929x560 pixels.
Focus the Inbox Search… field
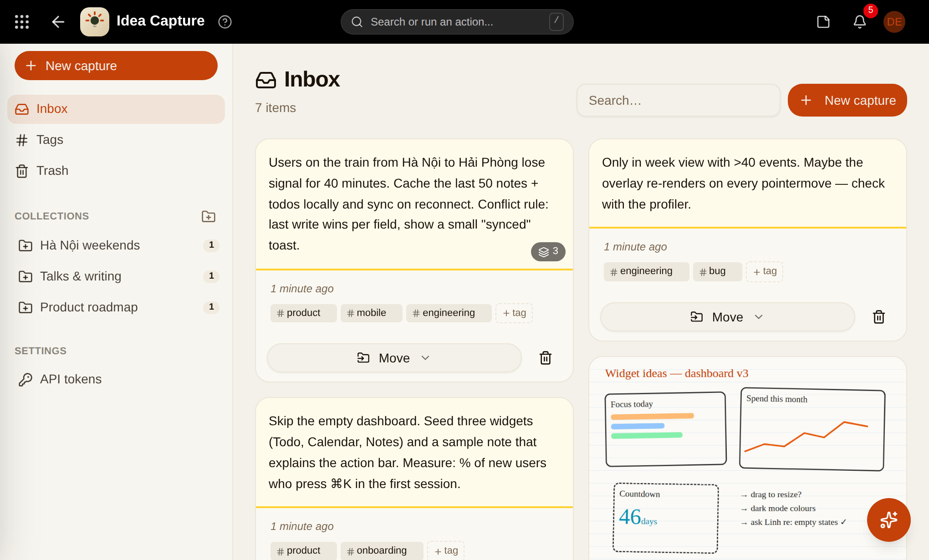(678, 100)
